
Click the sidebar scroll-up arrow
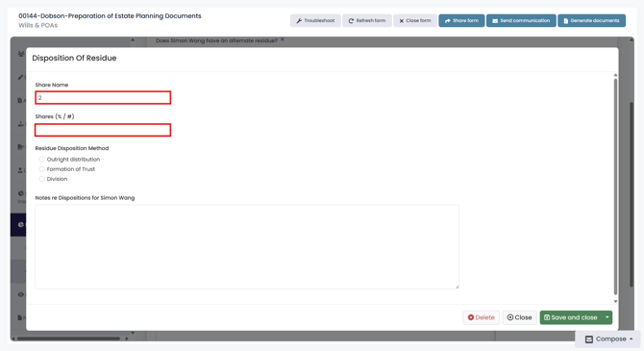coord(133,40)
